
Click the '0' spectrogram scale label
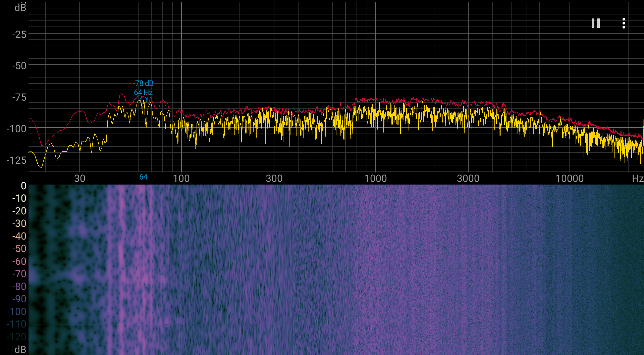coord(23,186)
